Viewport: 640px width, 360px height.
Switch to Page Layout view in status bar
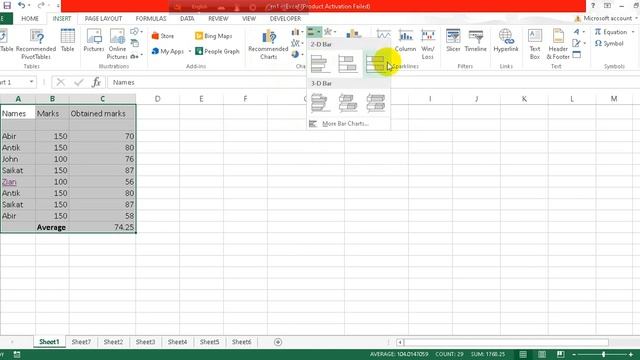click(542, 354)
